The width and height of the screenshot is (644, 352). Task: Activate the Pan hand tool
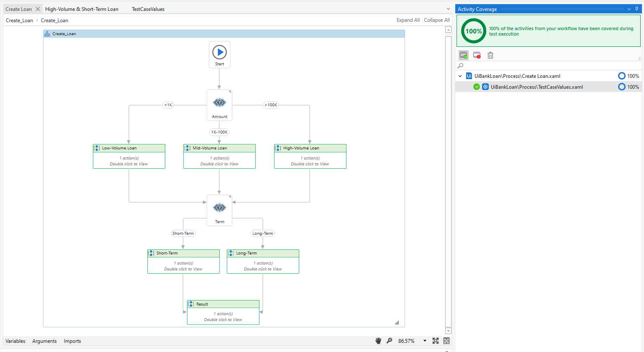click(x=378, y=341)
